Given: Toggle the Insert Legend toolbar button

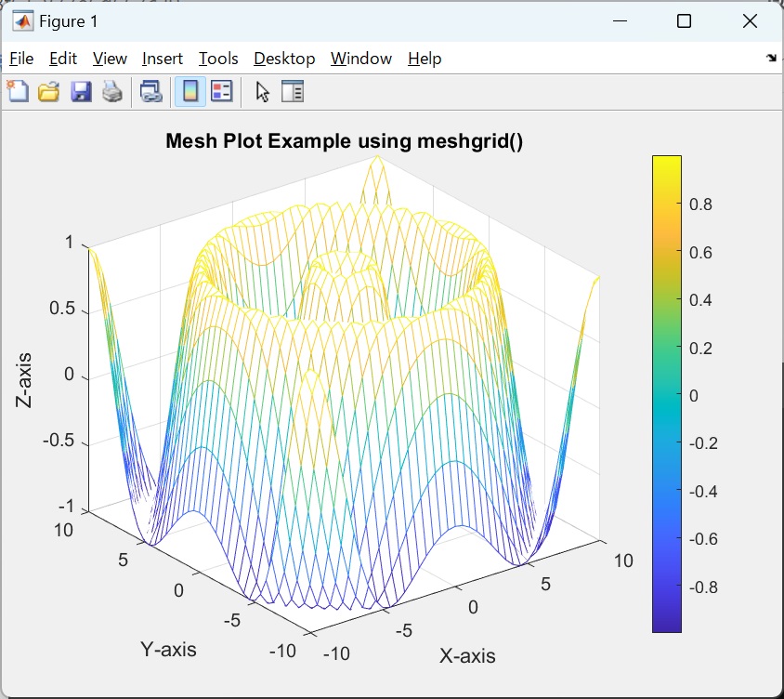Looking at the screenshot, I should (x=221, y=92).
